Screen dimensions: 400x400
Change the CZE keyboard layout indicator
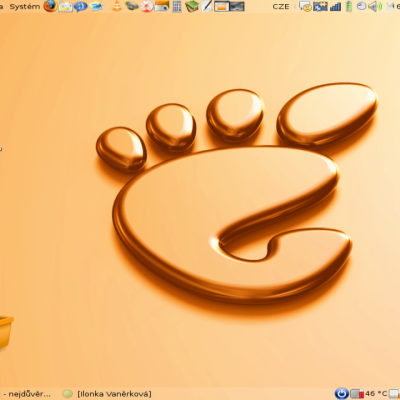point(281,7)
